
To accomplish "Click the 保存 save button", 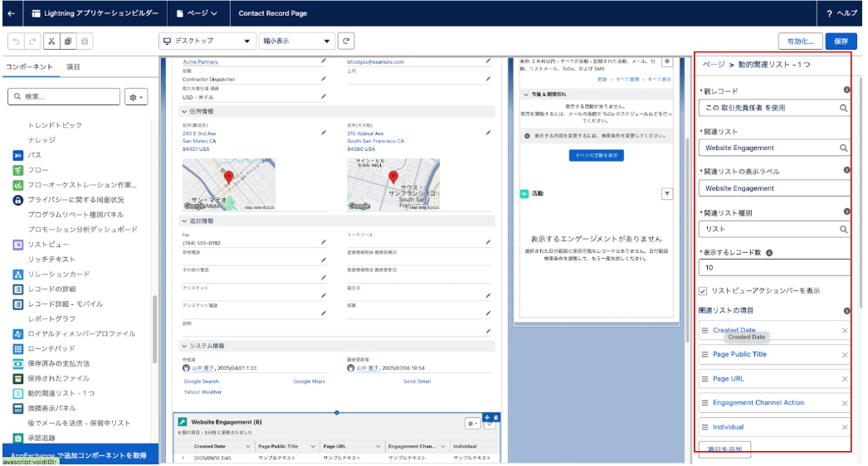I will 841,41.
